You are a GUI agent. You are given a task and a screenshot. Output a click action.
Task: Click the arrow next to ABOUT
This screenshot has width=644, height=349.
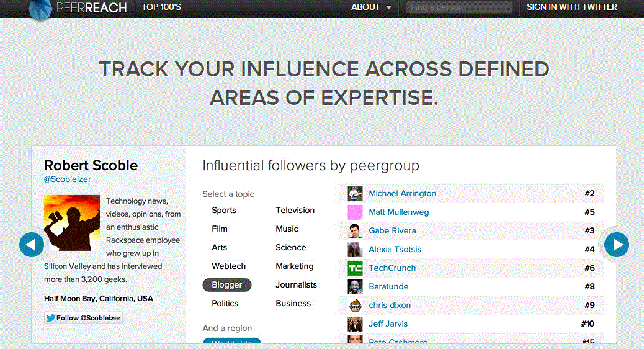pos(388,7)
